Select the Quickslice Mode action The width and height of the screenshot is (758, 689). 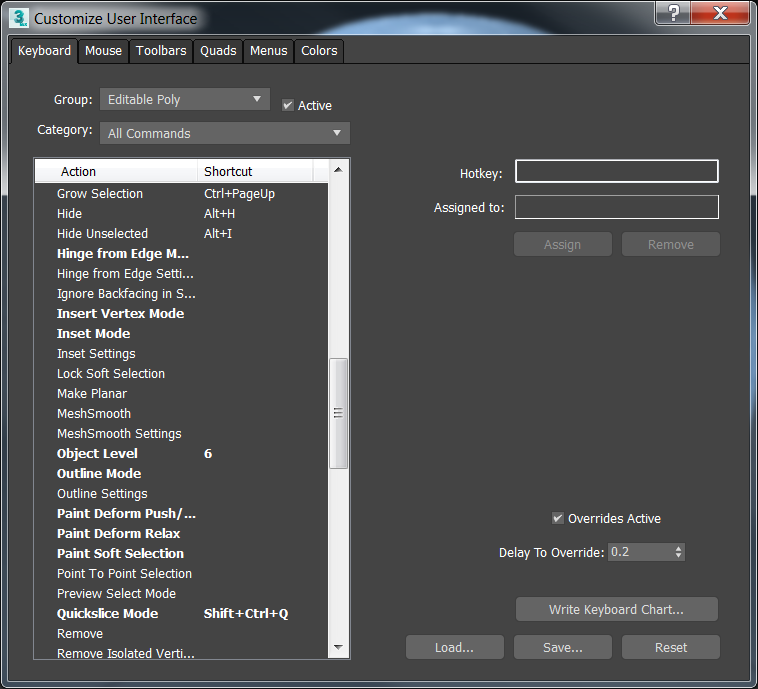pyautogui.click(x=107, y=614)
